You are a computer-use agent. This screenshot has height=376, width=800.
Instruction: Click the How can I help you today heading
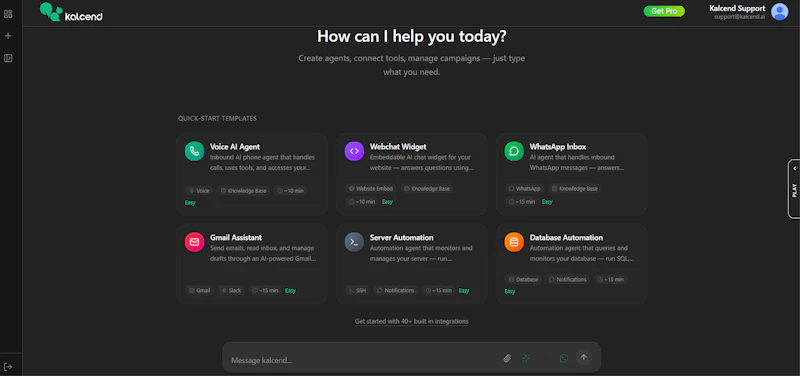[x=412, y=36]
